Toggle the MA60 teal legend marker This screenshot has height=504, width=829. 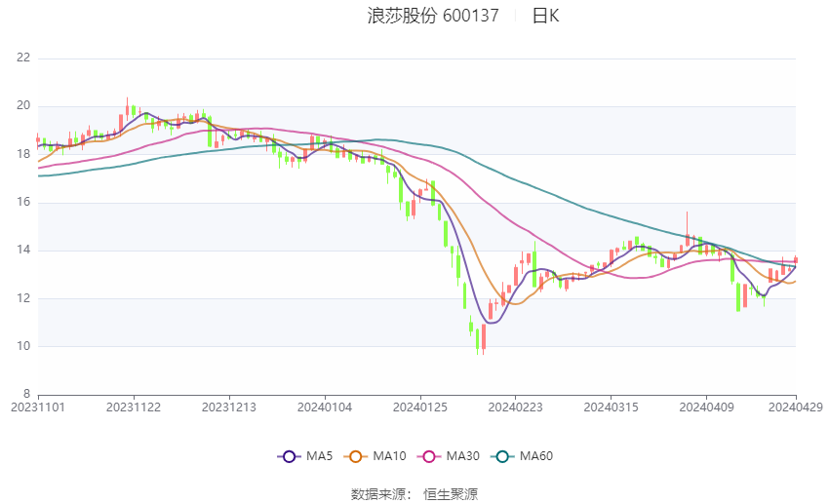(x=502, y=456)
